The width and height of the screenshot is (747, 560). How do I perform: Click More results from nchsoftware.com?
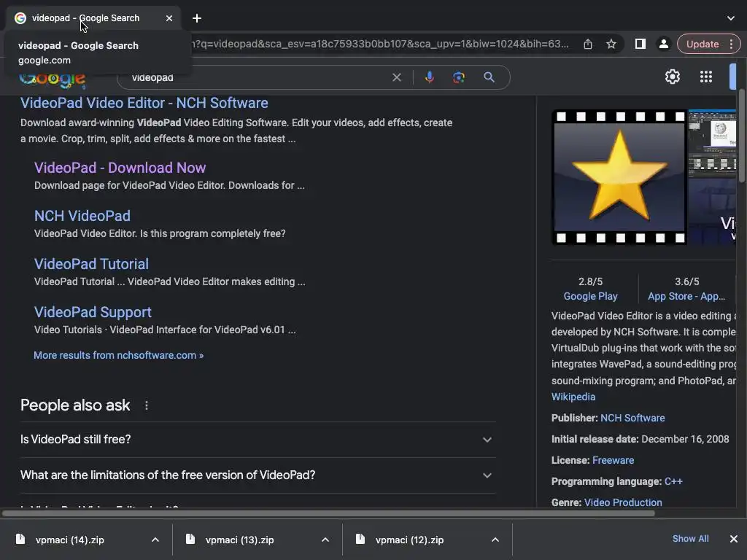pyautogui.click(x=119, y=355)
